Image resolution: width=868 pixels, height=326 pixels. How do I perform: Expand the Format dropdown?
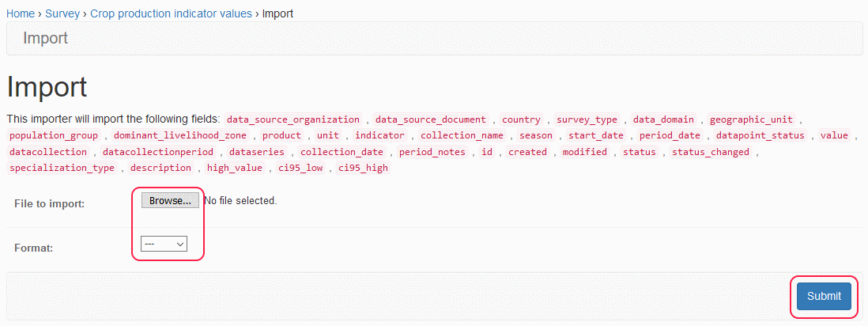click(164, 244)
